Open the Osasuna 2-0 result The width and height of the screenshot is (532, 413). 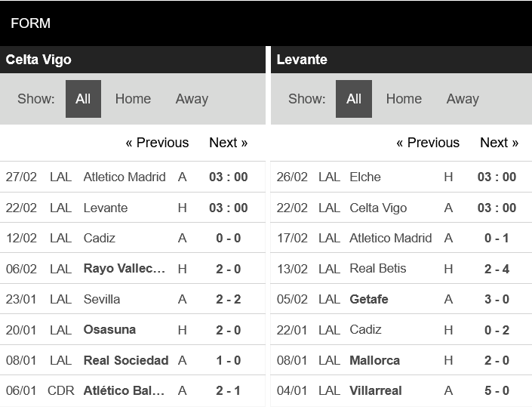coord(133,329)
